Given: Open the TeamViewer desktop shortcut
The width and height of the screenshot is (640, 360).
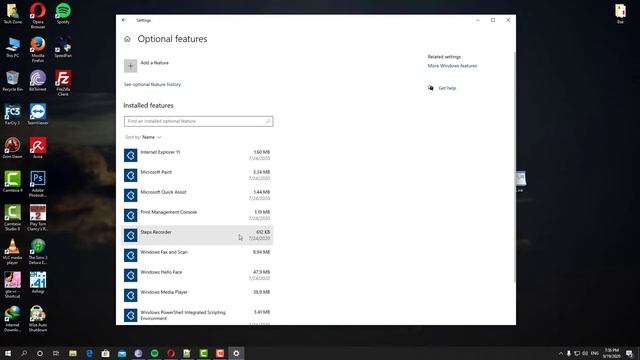Looking at the screenshot, I should pyautogui.click(x=38, y=114).
